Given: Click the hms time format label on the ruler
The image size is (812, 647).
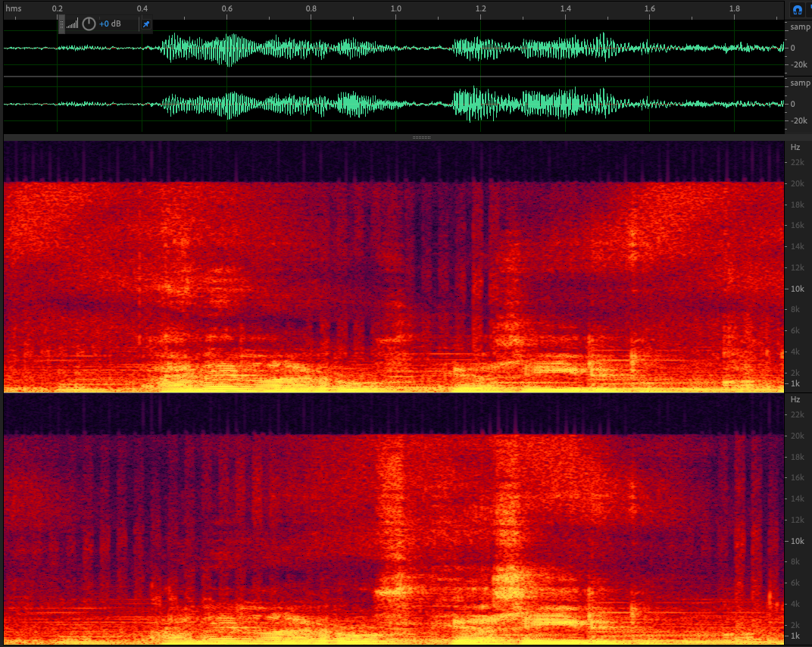Looking at the screenshot, I should coord(13,8).
